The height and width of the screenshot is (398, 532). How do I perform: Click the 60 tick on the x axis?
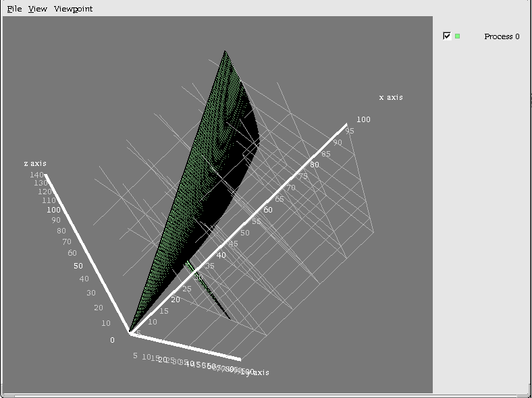[268, 210]
